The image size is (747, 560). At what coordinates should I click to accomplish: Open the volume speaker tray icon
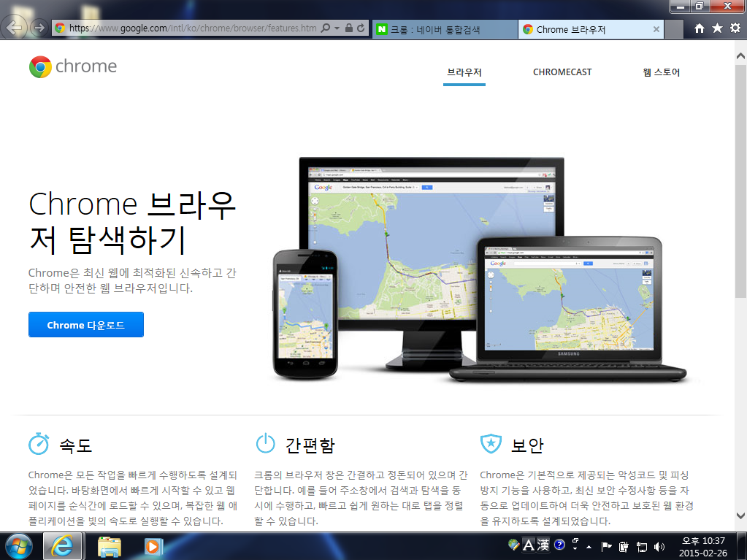[x=659, y=547]
